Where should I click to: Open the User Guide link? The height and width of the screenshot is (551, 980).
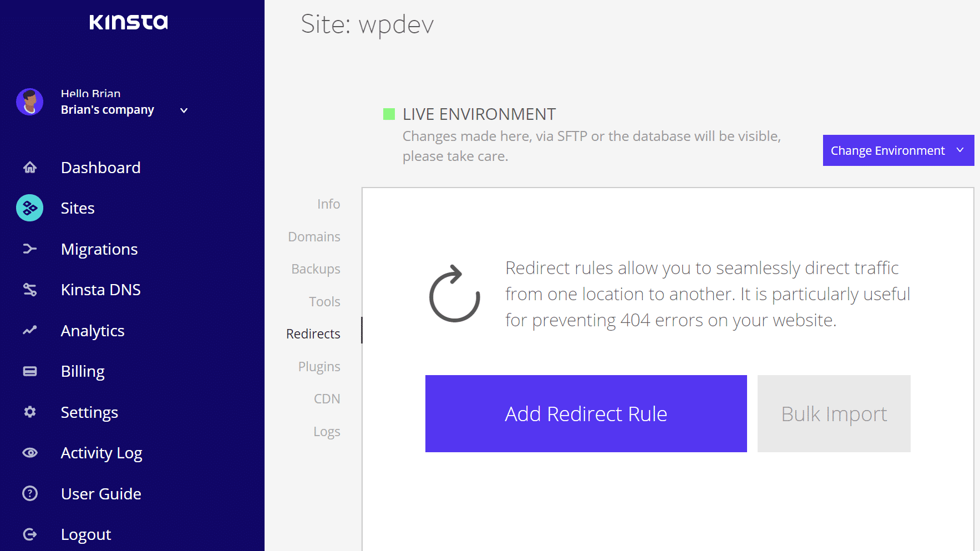coord(101,494)
